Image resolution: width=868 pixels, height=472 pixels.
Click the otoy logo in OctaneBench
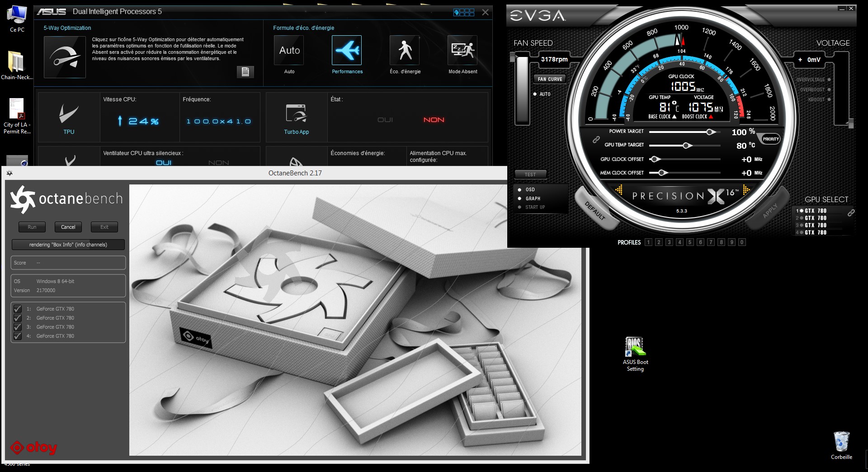coord(34,448)
